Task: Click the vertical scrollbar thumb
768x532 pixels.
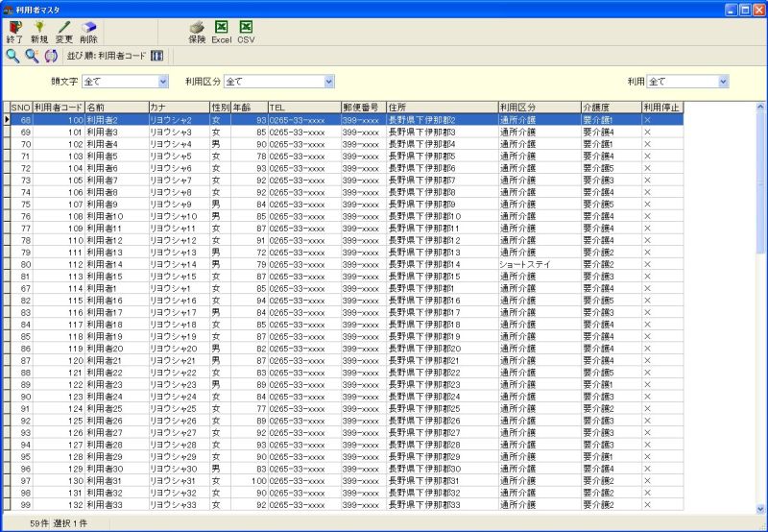Action: click(760, 182)
